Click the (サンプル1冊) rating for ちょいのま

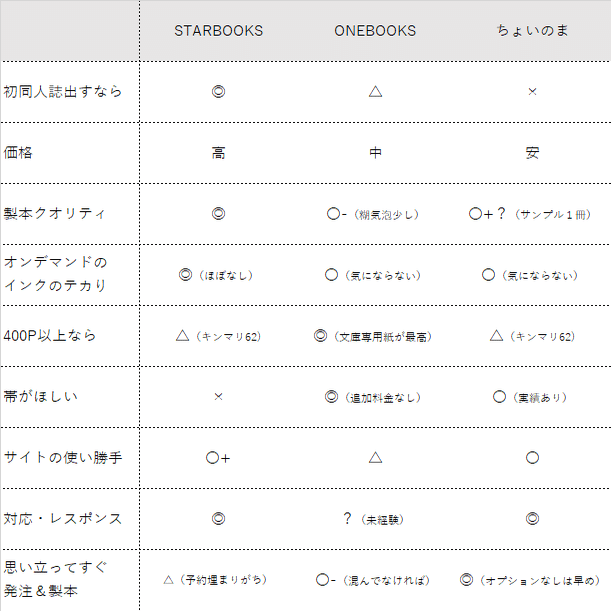[x=553, y=214]
